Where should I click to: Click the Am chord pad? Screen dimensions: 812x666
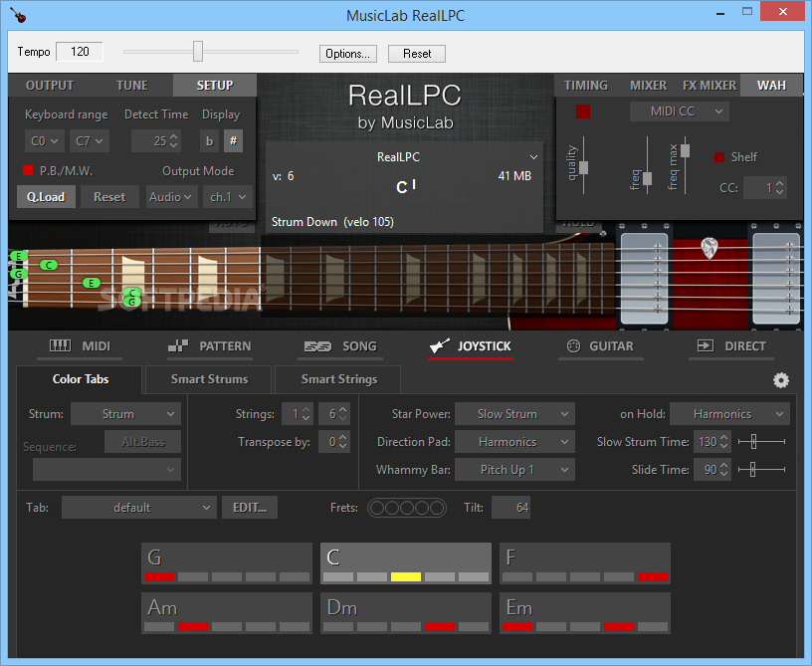[x=227, y=613]
